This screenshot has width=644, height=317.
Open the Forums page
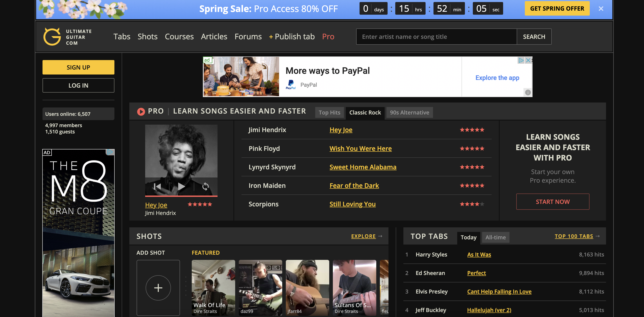click(x=248, y=37)
